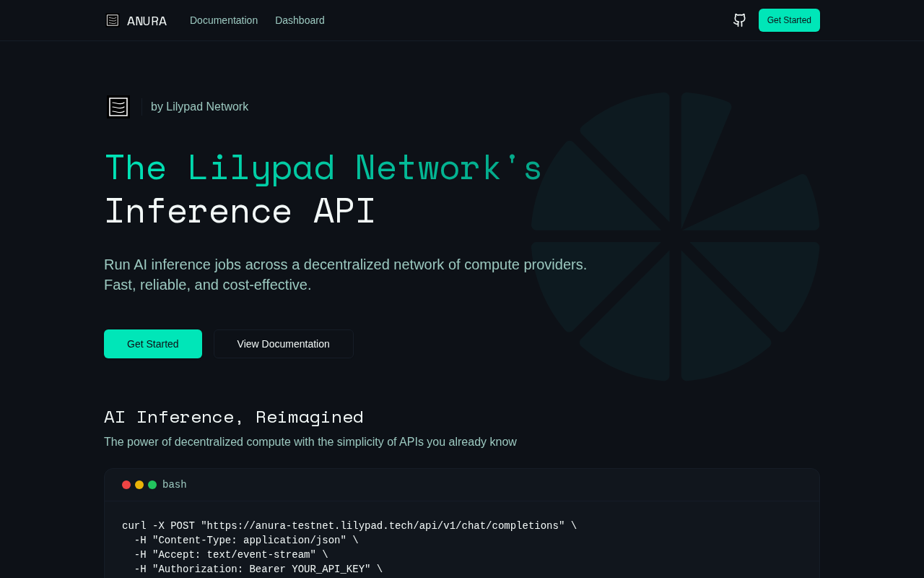Click the "Fast, reliable, and cost-effective." line
This screenshot has height=578, width=924.
(x=208, y=285)
